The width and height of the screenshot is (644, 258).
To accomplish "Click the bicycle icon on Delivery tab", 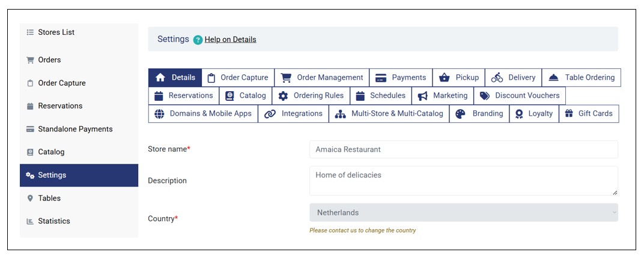I will click(497, 77).
